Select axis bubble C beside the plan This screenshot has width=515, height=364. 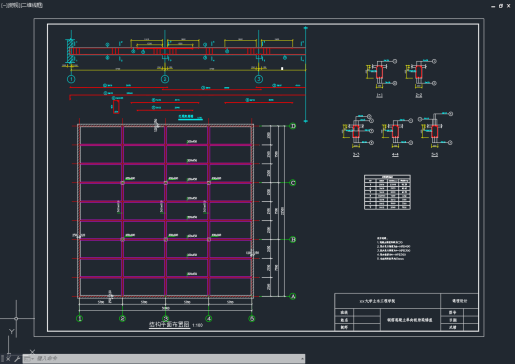pos(293,183)
